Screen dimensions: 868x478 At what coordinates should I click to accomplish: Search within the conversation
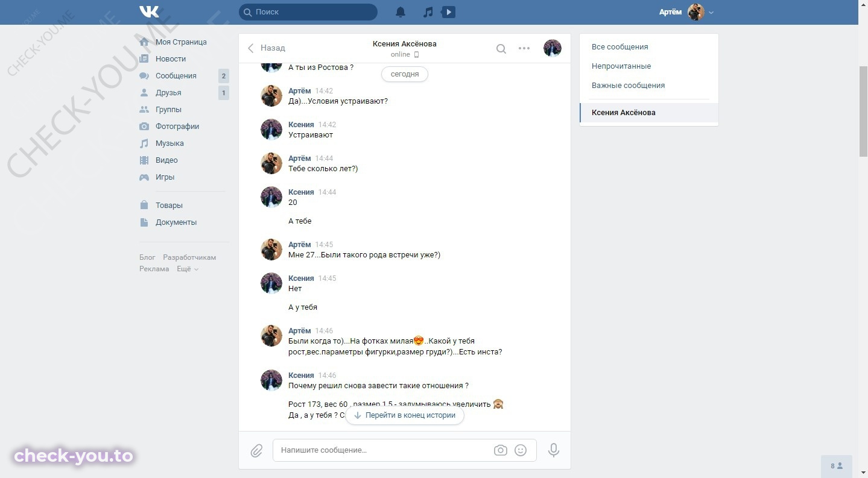[x=501, y=49]
